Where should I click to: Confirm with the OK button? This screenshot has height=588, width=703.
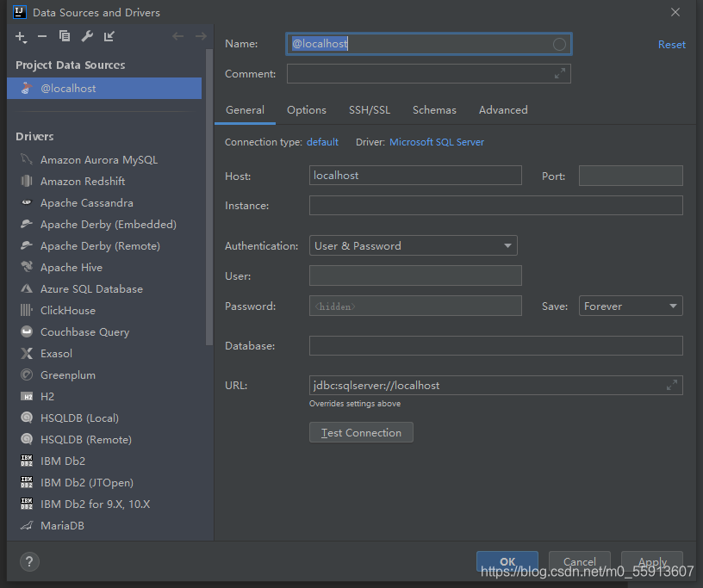click(x=507, y=561)
